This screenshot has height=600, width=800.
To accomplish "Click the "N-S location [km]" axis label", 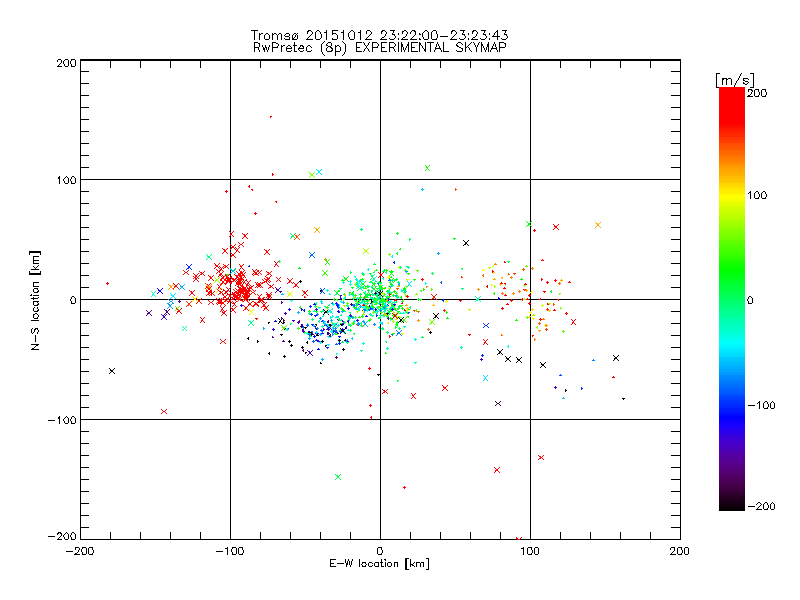I will [35, 300].
